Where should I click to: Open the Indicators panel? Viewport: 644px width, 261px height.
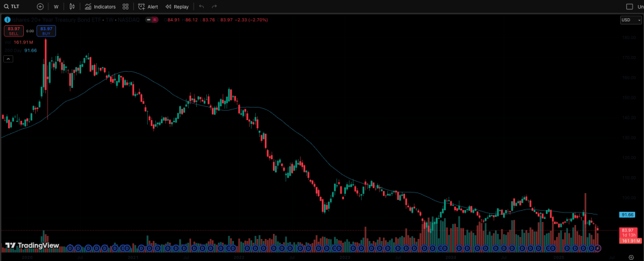click(100, 6)
